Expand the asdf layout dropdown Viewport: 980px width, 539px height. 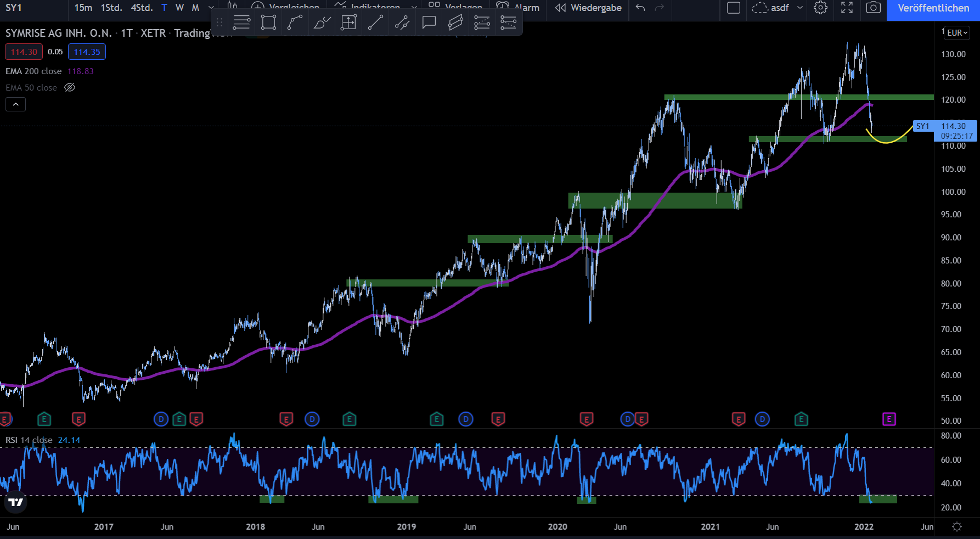(x=800, y=8)
